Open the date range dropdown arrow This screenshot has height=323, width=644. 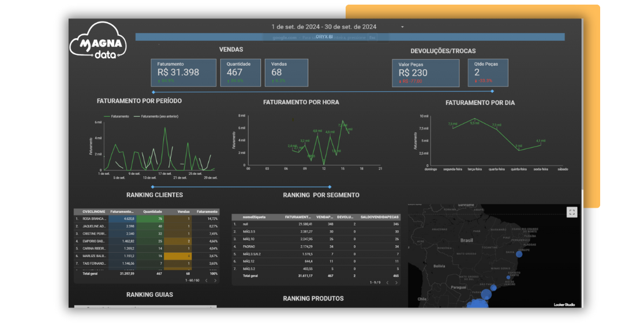pos(402,27)
